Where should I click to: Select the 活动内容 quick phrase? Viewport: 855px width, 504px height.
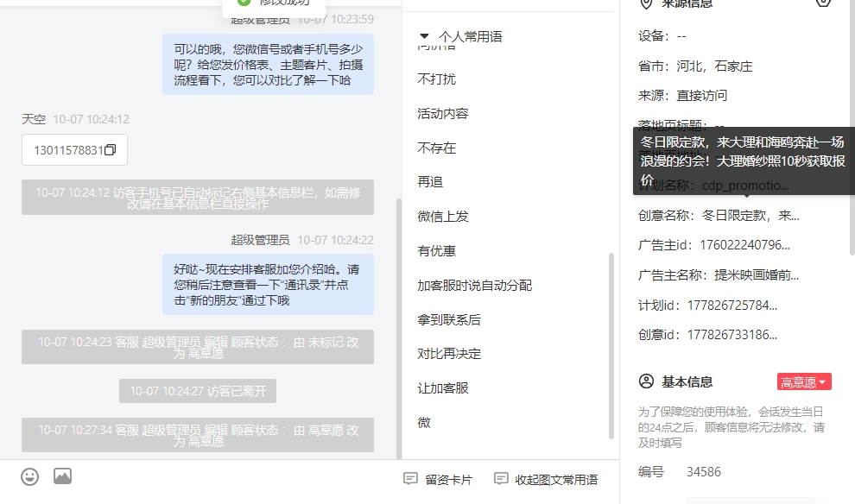pyautogui.click(x=443, y=114)
